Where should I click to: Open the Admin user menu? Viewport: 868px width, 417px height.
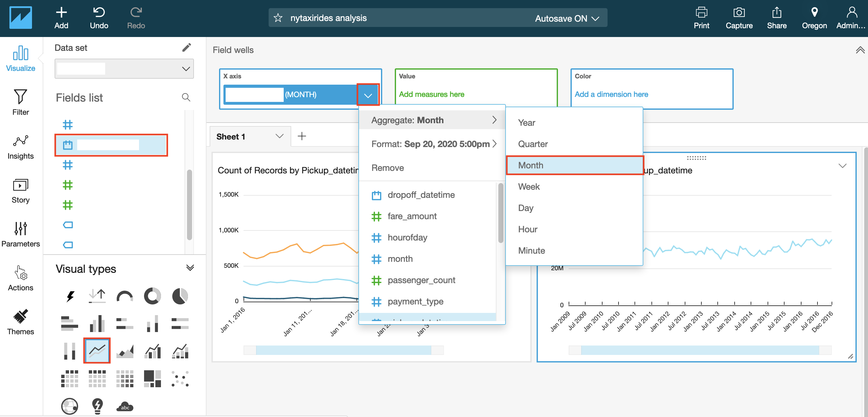851,18
